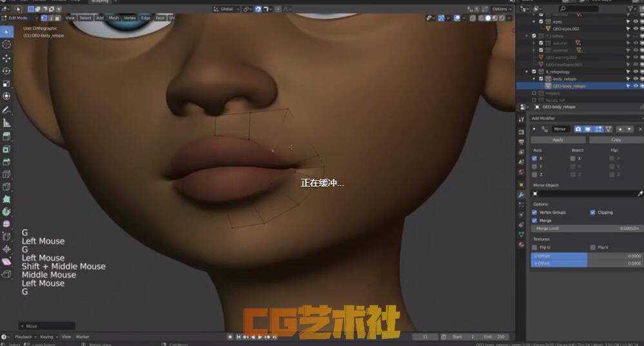
Task: Switch to face select mode
Action: pyautogui.click(x=57, y=17)
